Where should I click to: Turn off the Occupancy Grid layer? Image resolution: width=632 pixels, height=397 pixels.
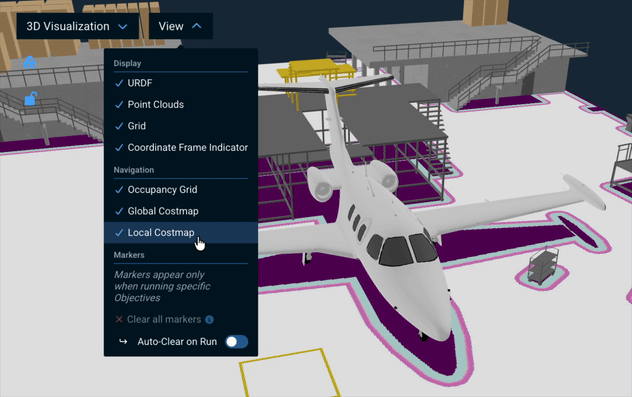pos(181,189)
